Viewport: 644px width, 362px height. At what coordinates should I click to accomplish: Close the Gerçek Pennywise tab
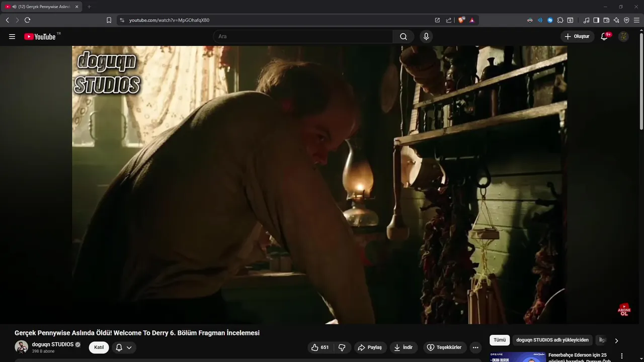76,7
